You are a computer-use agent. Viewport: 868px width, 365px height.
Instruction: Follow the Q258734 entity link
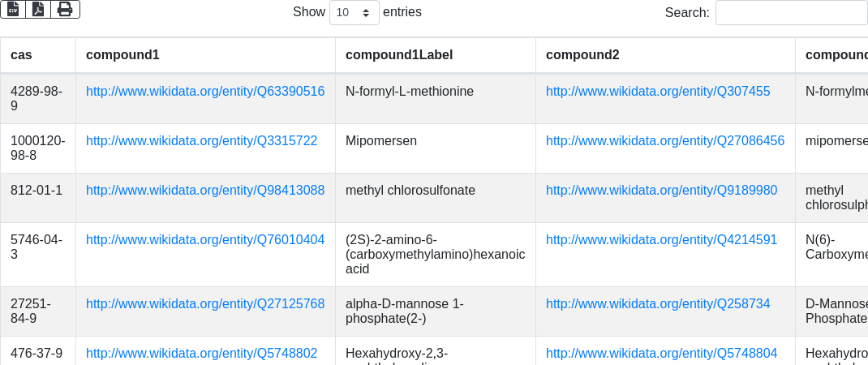(x=658, y=304)
